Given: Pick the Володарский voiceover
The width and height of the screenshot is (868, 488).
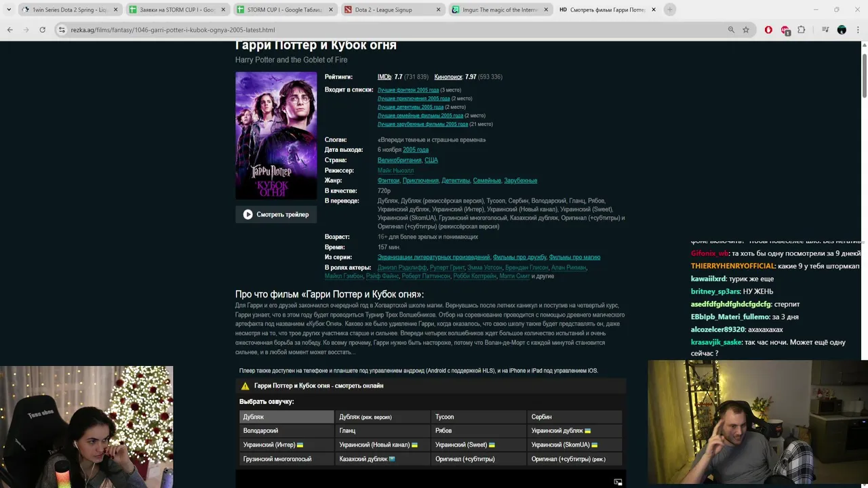Looking at the screenshot, I should 286,431.
